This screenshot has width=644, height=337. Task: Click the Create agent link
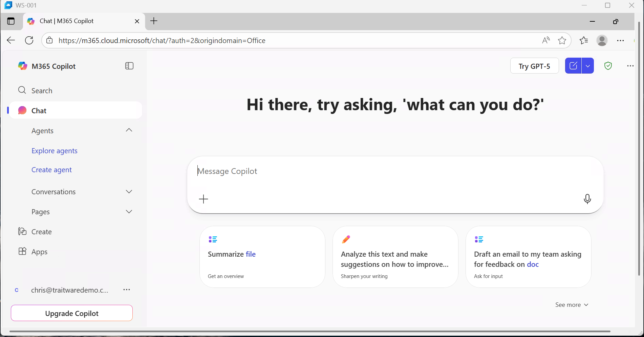pyautogui.click(x=51, y=170)
